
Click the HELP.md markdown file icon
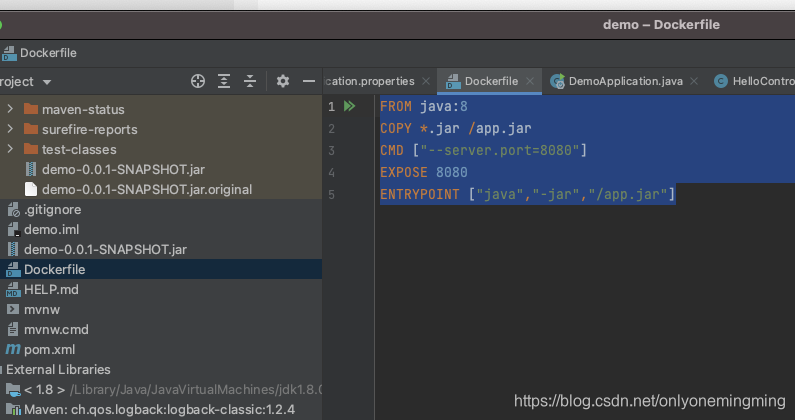coord(13,290)
